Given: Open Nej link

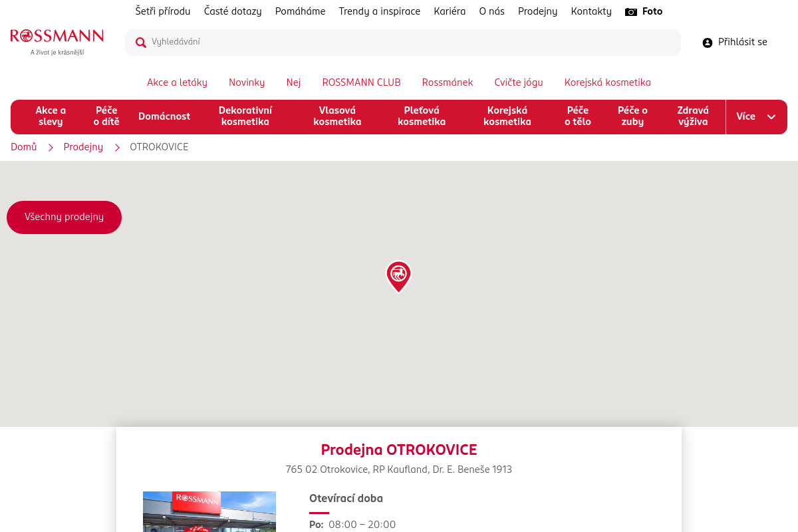Looking at the screenshot, I should (294, 82).
